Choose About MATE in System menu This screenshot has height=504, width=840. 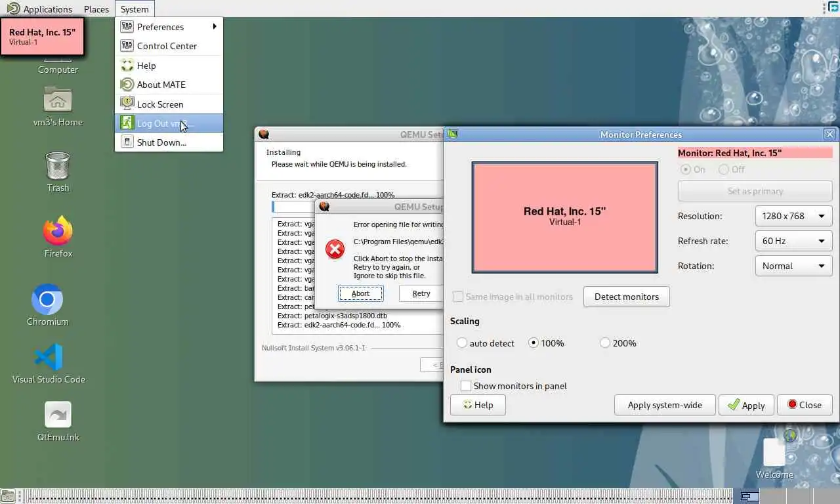(x=169, y=85)
